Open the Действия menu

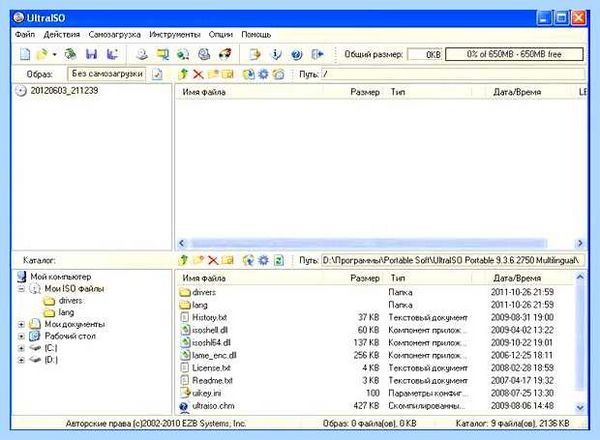62,35
